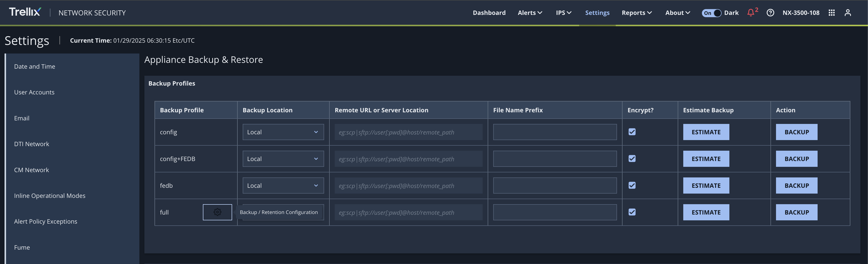
Task: Open CM Network settings
Action: pyautogui.click(x=32, y=170)
